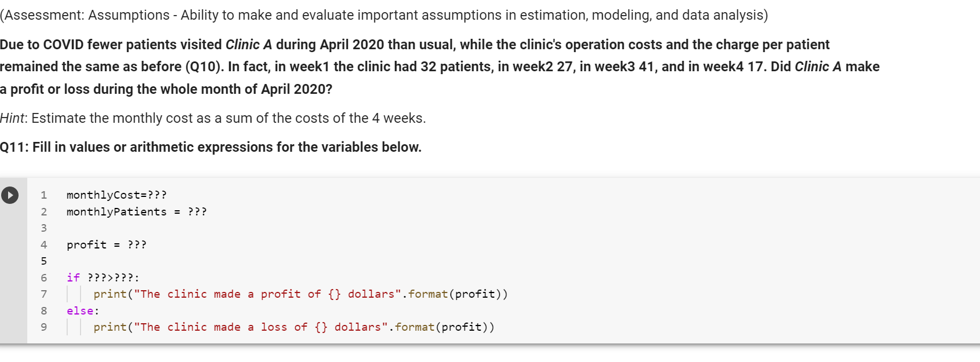The width and height of the screenshot is (980, 362).
Task: Click the Q11 fill in values heading
Action: coord(210,147)
